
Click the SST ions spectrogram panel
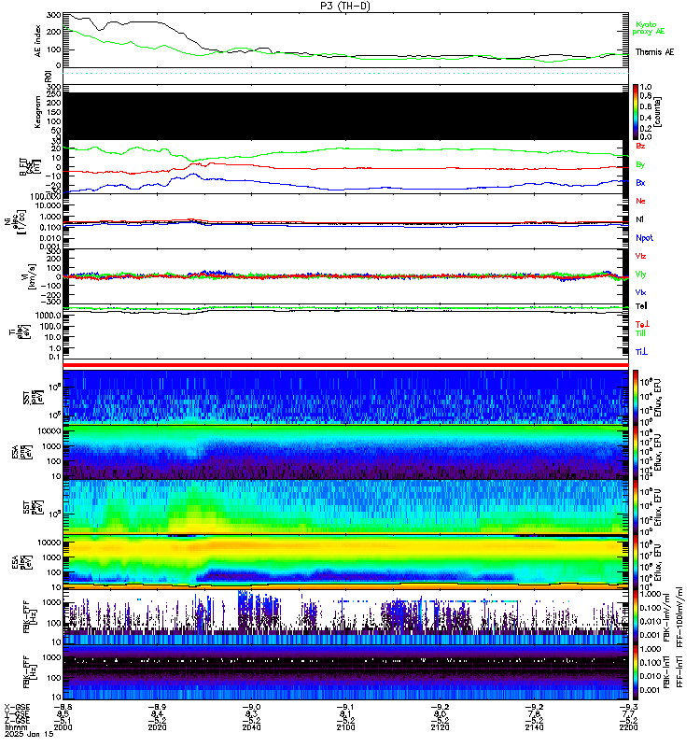click(345, 398)
